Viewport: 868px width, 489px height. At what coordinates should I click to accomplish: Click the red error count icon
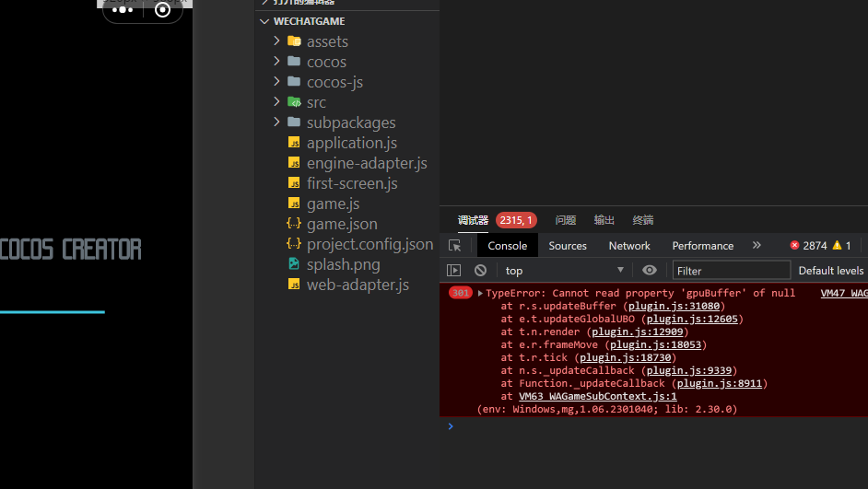tap(795, 246)
